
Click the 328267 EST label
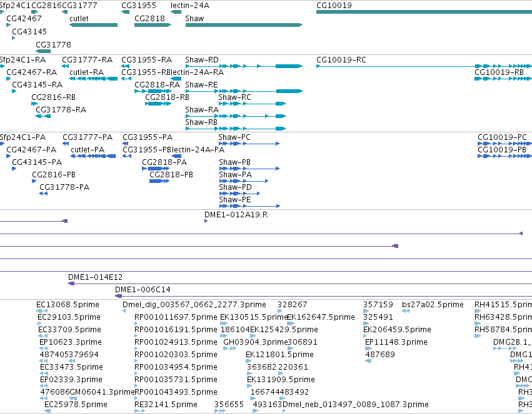[x=293, y=305]
